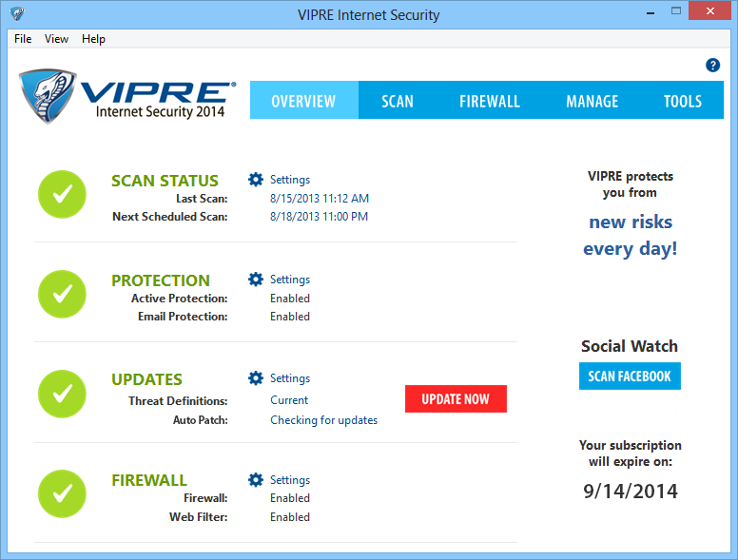The image size is (738, 560).
Task: Click the gear icon beside Scan Status
Action: 255,180
